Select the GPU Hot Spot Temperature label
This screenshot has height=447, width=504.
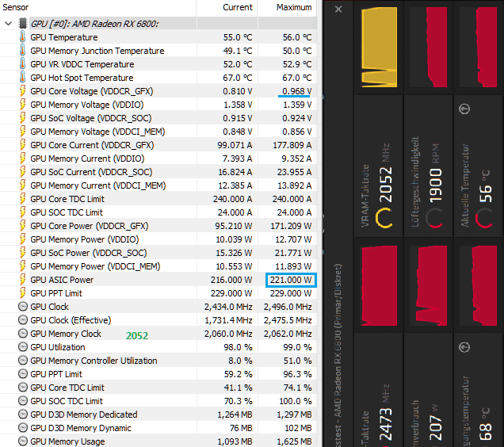[82, 78]
